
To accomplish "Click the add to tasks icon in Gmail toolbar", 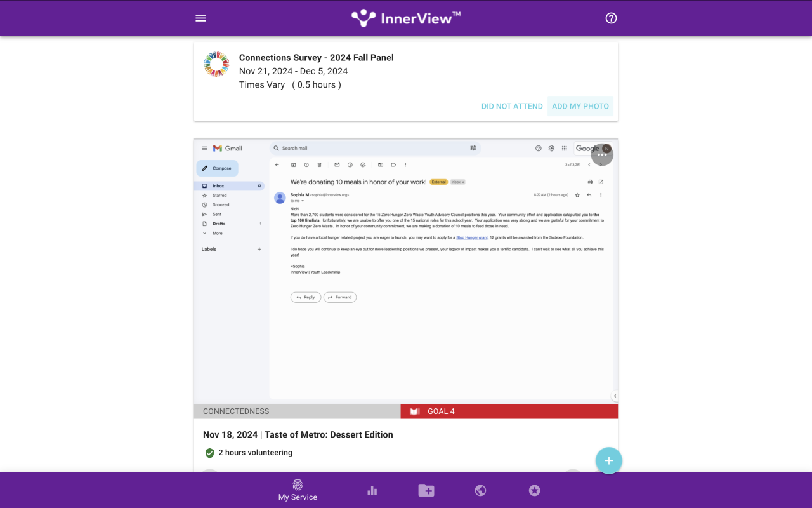I will pyautogui.click(x=363, y=165).
